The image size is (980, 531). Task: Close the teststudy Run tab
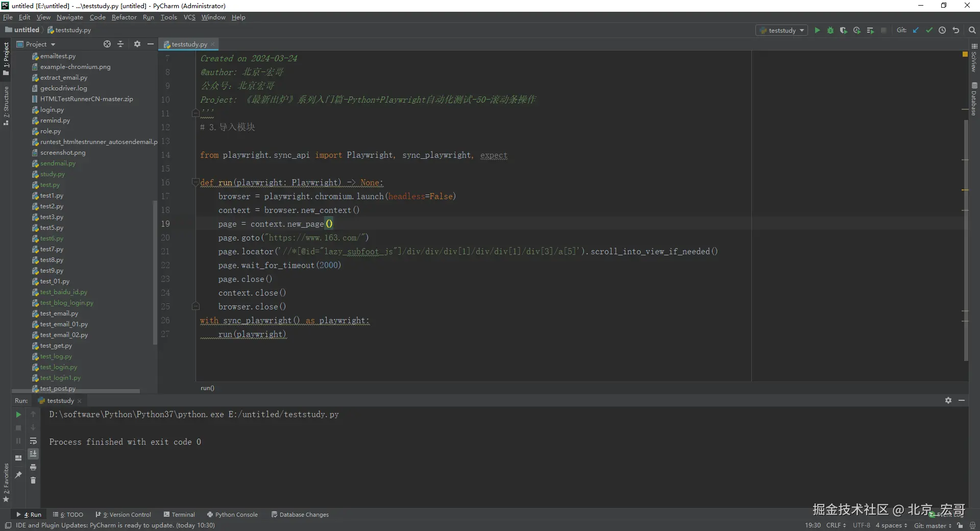click(80, 401)
